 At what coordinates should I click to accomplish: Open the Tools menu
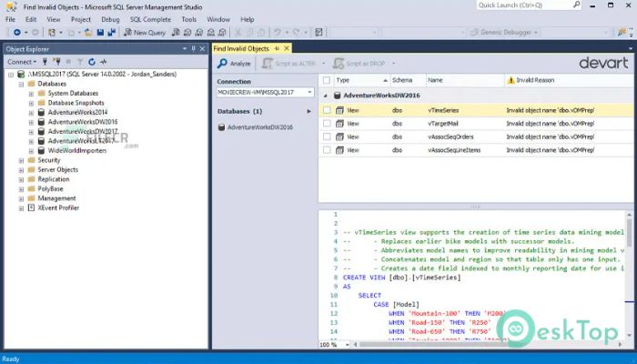[x=189, y=19]
